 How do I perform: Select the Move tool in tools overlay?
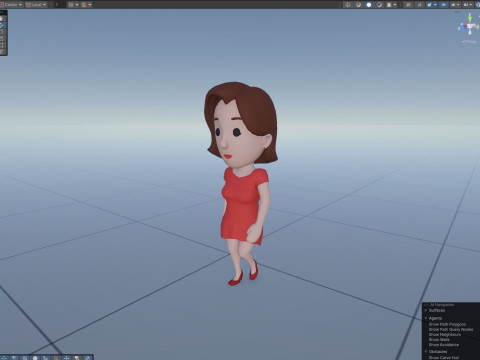coord(3,25)
